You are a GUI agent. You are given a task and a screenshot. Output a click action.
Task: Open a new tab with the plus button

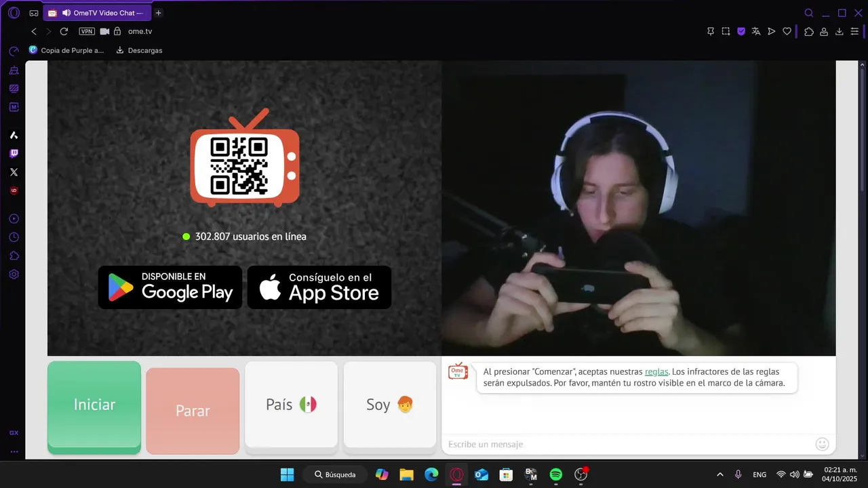pyautogui.click(x=158, y=13)
